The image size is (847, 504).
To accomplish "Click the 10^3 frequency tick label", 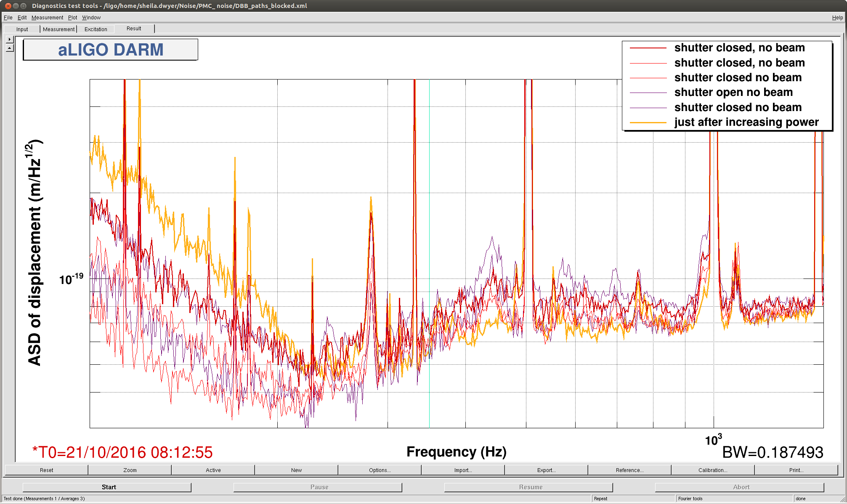I will (713, 440).
